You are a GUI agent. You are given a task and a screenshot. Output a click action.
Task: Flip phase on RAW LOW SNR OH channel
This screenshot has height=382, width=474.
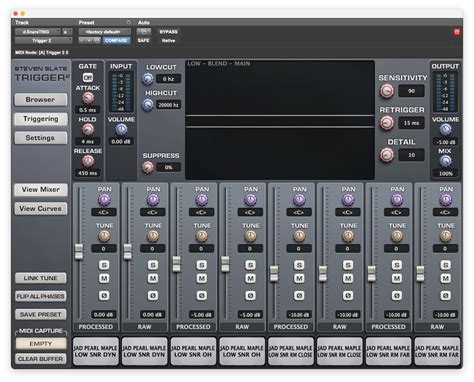pyautogui.click(x=250, y=295)
